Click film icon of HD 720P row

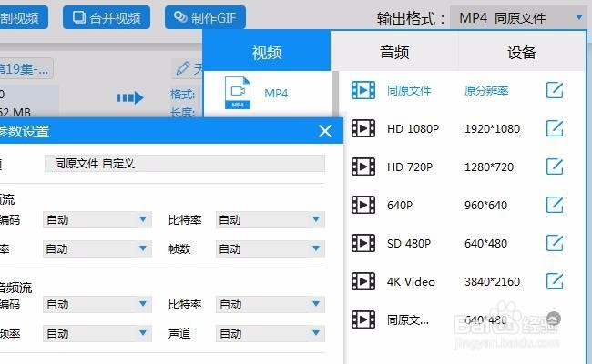pyautogui.click(x=363, y=167)
